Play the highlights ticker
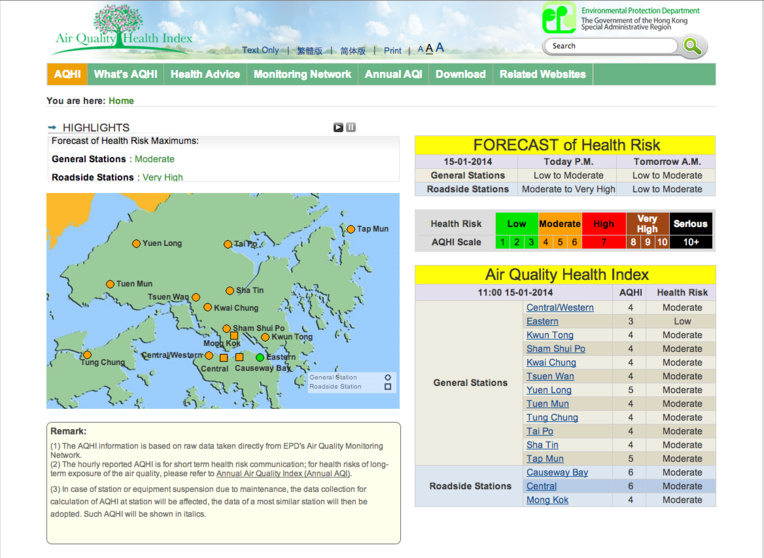Image resolution: width=764 pixels, height=558 pixels. [x=338, y=127]
